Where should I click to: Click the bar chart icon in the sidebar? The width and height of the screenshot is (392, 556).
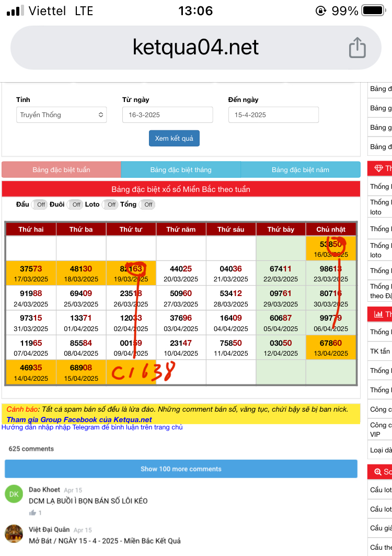tap(378, 314)
